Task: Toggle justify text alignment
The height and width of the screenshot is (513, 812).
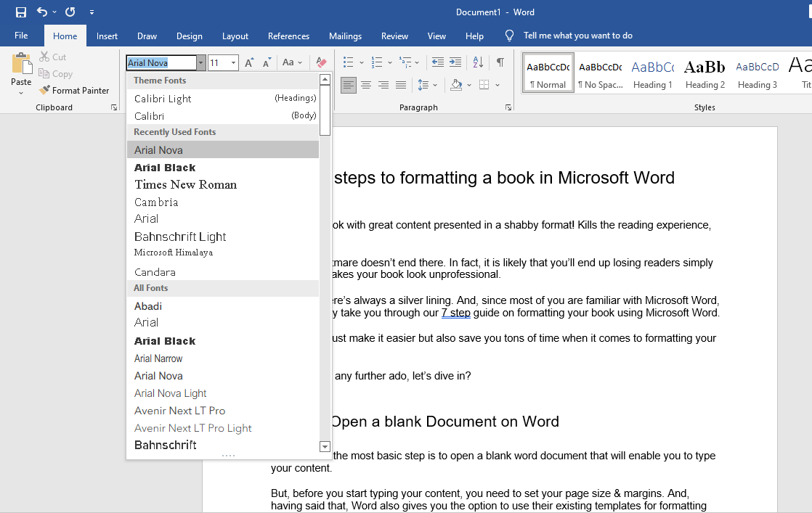Action: pyautogui.click(x=401, y=86)
